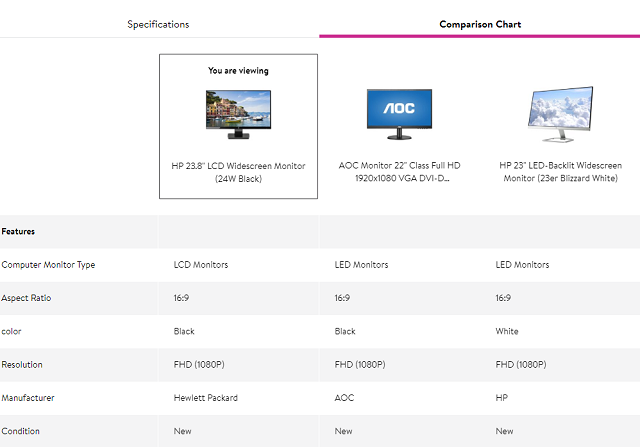Click the Aspect Ratio row label
This screenshot has width=640, height=447.
point(27,298)
